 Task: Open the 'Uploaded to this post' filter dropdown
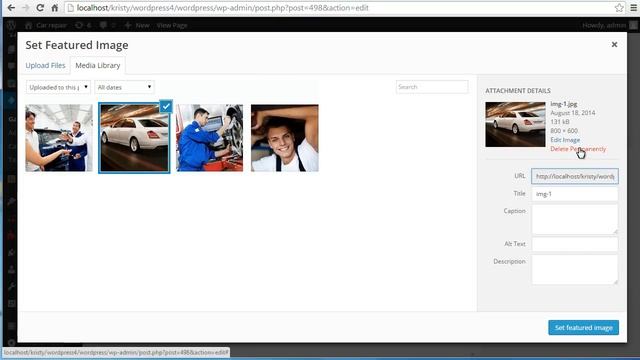[x=58, y=87]
